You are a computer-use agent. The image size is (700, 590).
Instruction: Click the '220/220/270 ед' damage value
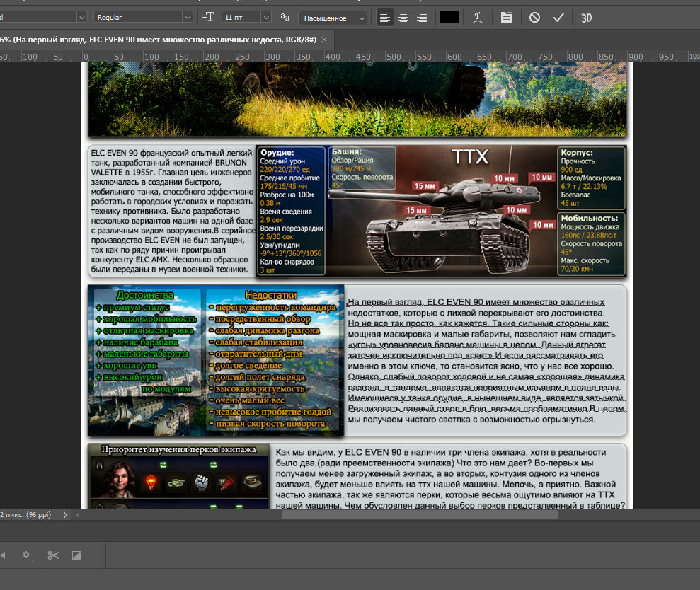point(285,169)
